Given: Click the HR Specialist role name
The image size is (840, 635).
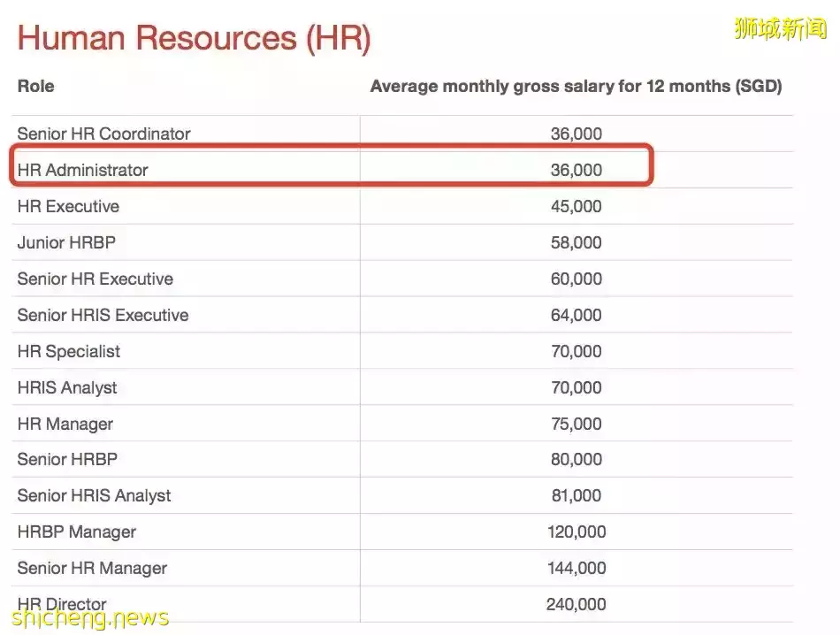Looking at the screenshot, I should (68, 352).
